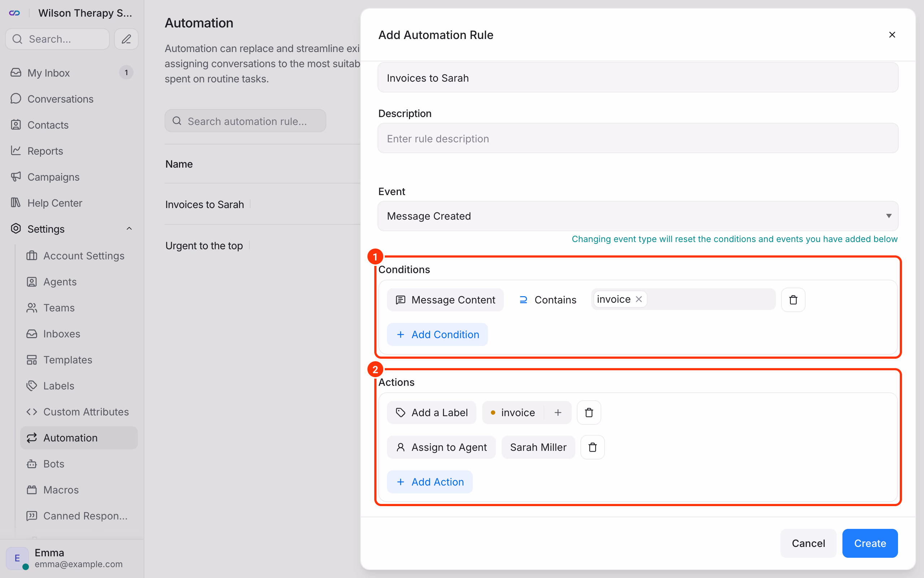Open the Contains operator selector
Screen dimensions: 924x578
(548, 300)
